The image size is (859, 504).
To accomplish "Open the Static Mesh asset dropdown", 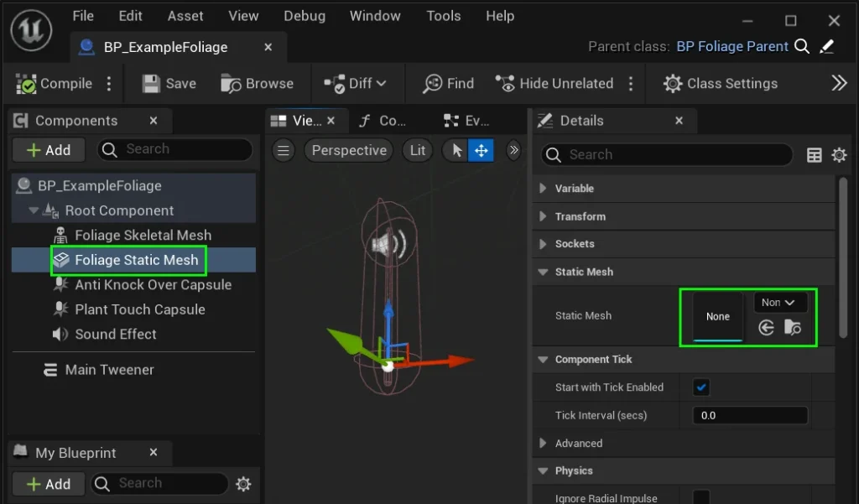I will pos(780,303).
